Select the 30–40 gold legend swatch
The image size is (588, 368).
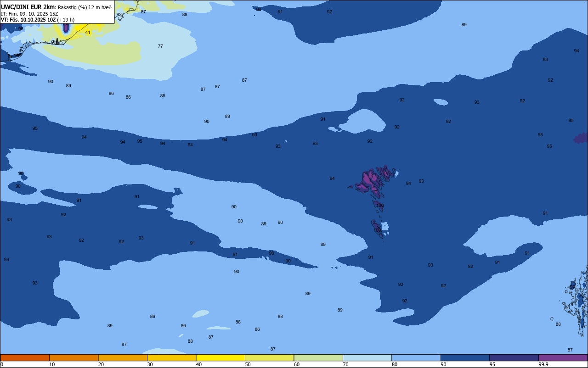point(171,357)
